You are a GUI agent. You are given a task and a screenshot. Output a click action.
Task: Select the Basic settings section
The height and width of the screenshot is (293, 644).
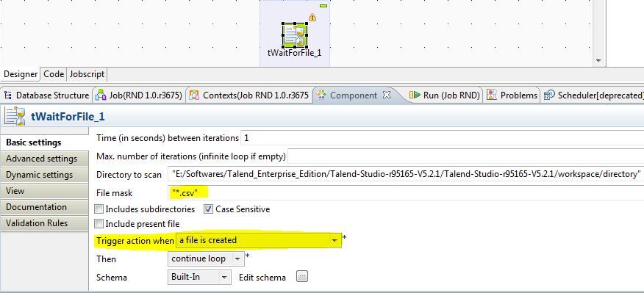pyautogui.click(x=44, y=142)
